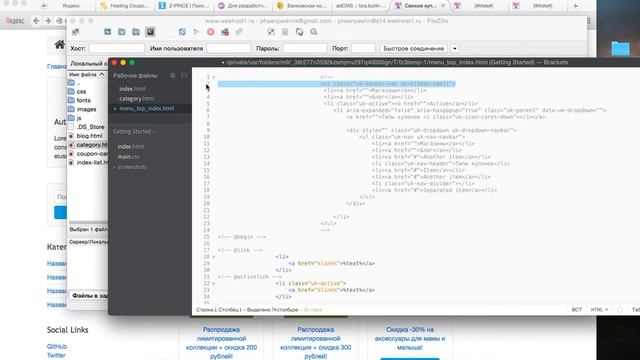Image resolution: width=640 pixels, height=360 pixels.
Task: Open Twitter link under Social Links
Action: tap(56, 356)
